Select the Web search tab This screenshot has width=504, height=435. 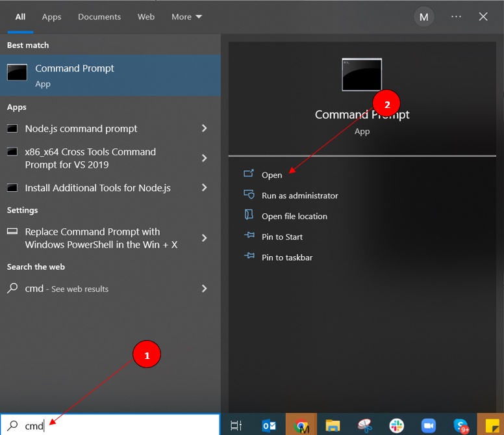tap(146, 17)
